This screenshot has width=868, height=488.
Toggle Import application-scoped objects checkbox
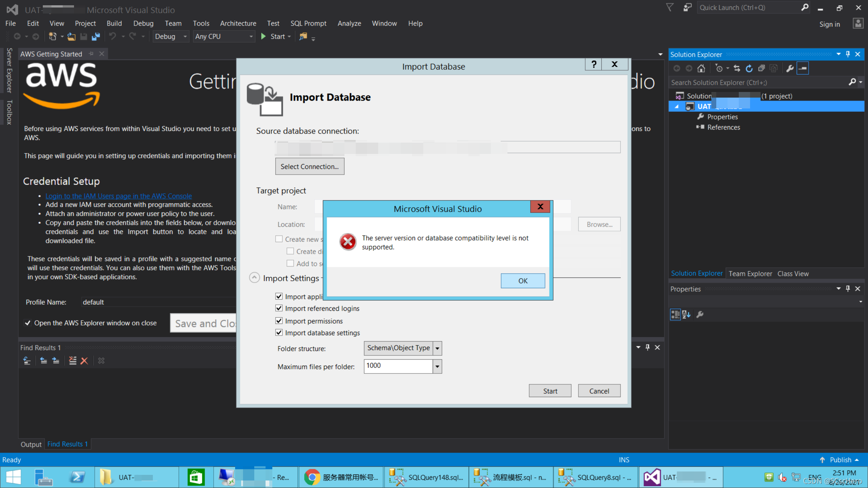click(x=279, y=296)
